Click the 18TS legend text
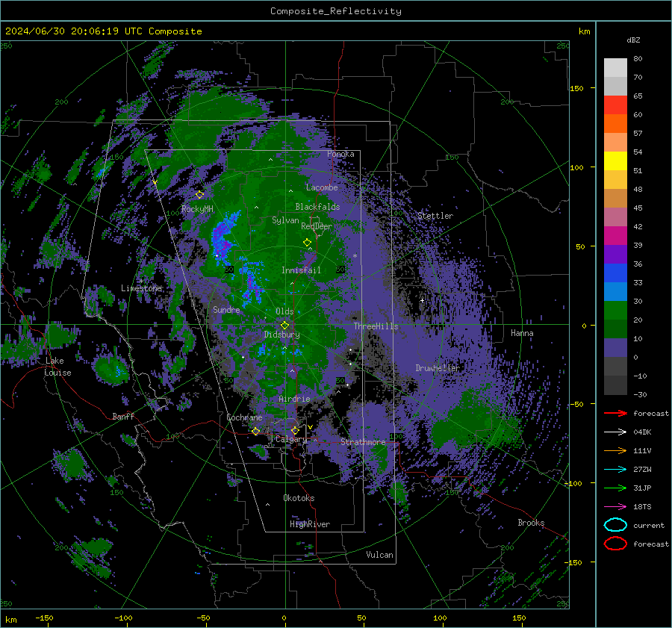The width and height of the screenshot is (672, 628). [x=642, y=507]
